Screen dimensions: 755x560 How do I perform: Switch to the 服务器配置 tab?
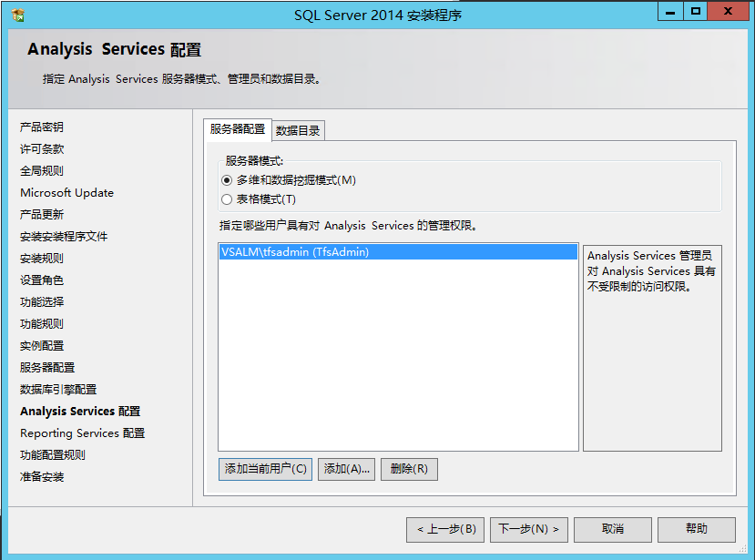[238, 129]
